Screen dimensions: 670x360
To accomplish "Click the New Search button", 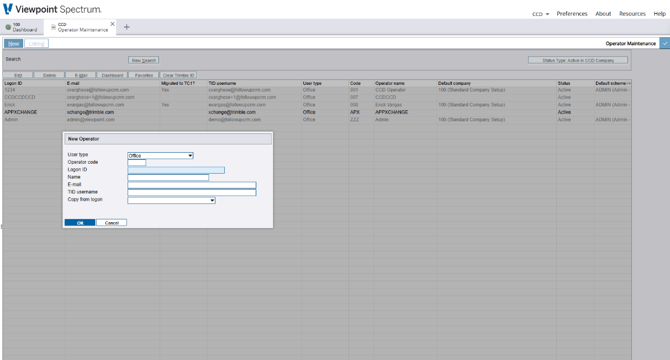I will (x=144, y=60).
